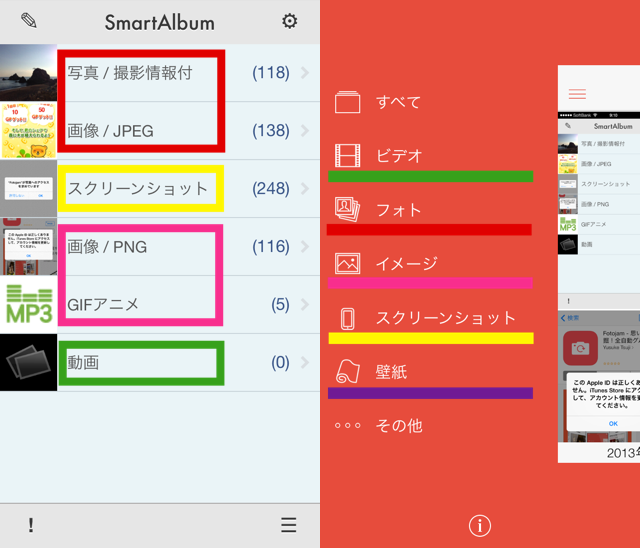640x548 pixels.
Task: Tap the すべて album stack icon
Action: click(347, 102)
